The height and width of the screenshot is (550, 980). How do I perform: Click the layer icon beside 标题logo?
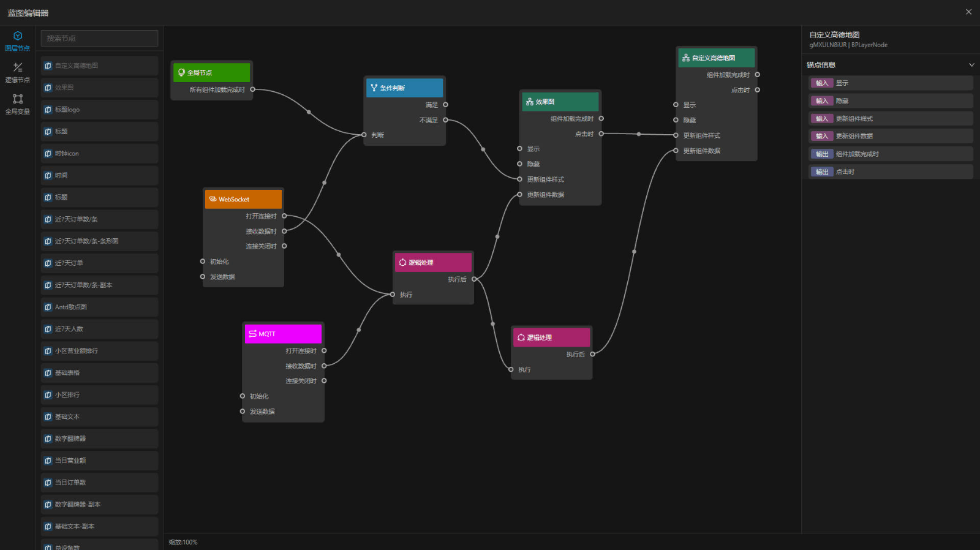(x=48, y=110)
